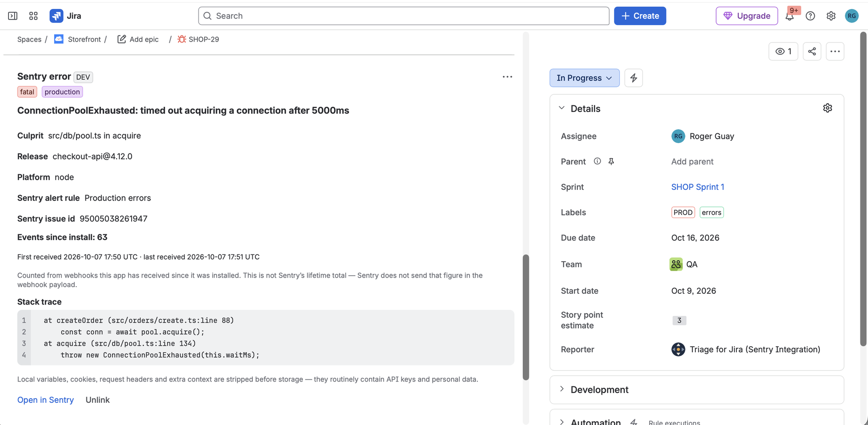Click the Storefront space icon
Screen dimensions: 868x425
58,39
